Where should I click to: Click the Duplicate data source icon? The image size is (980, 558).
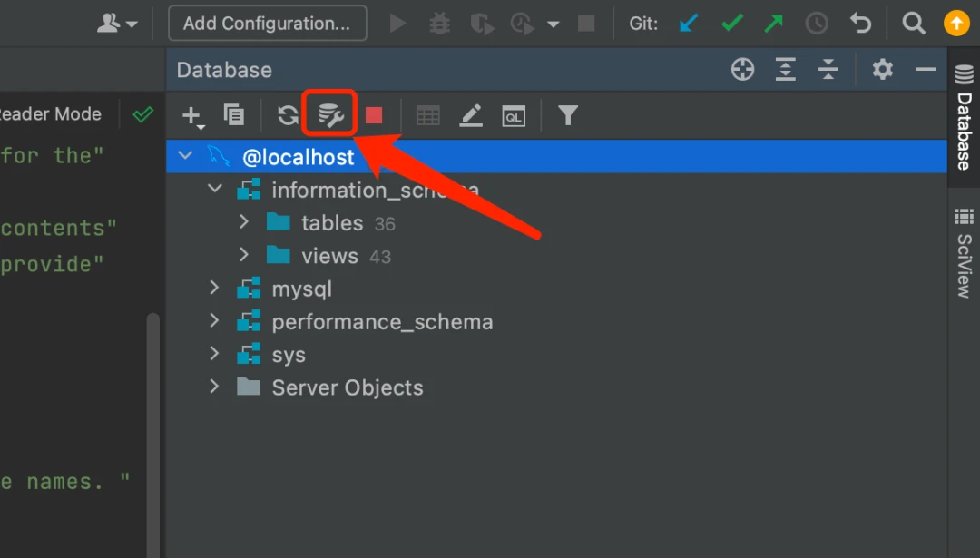point(234,115)
